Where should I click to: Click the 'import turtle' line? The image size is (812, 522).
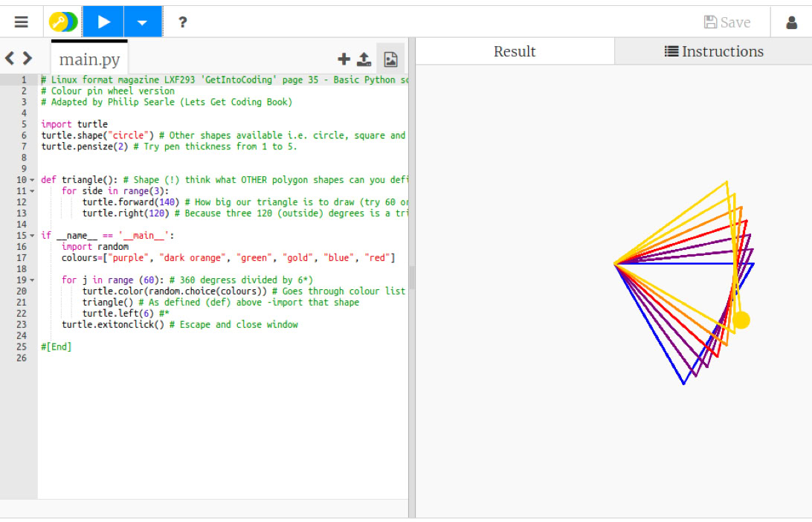coord(74,124)
